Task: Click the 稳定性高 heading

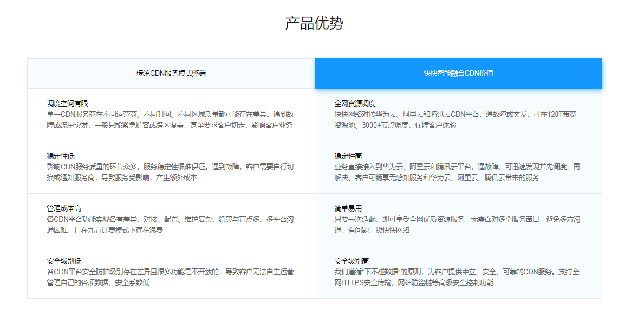Action: [348, 156]
